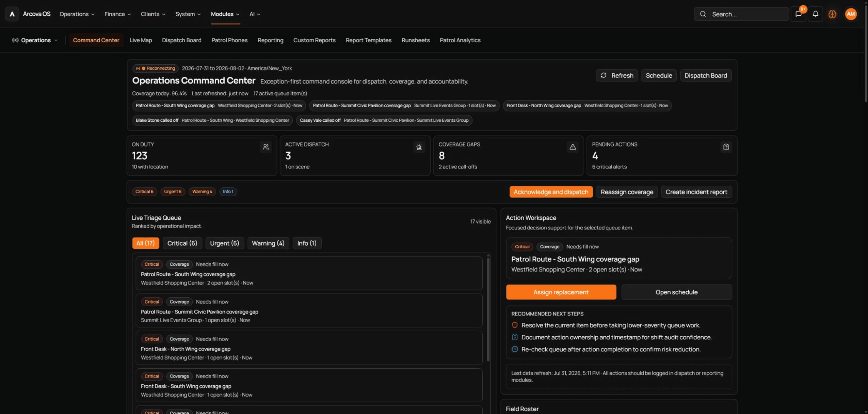Click the Info 1 severity pill

click(x=228, y=191)
